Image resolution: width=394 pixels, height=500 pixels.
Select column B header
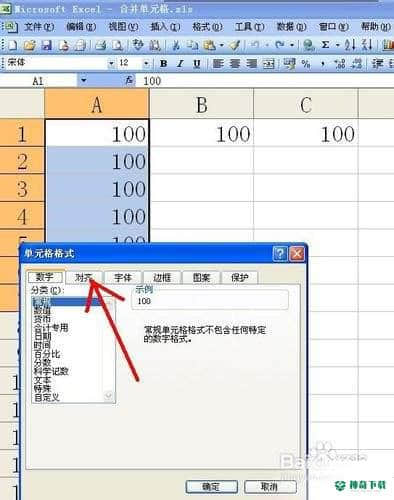pos(202,105)
